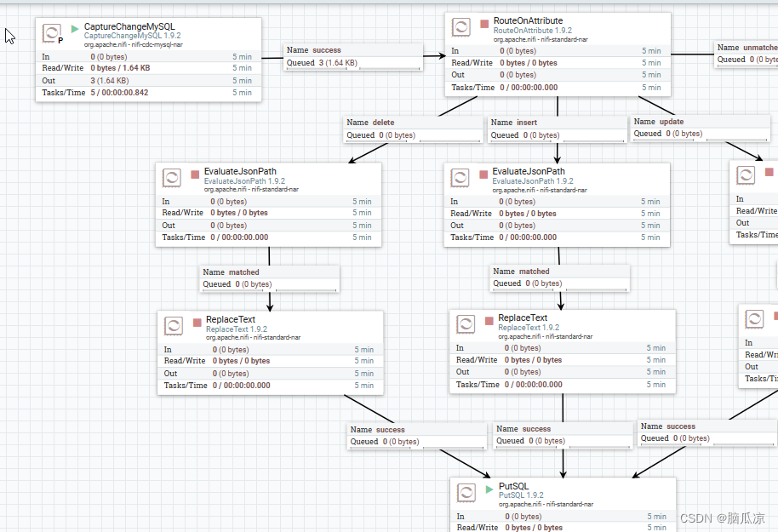Click the processor icon of EvaluateJsonPath under delete

[x=172, y=178]
